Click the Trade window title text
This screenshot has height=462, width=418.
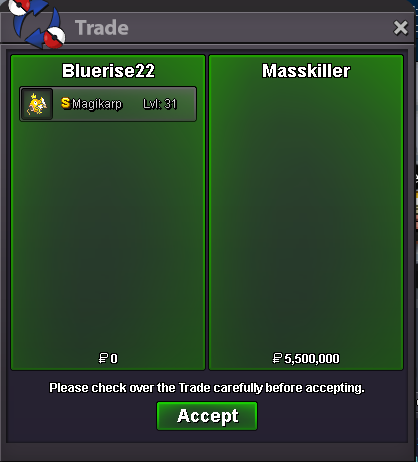[102, 28]
